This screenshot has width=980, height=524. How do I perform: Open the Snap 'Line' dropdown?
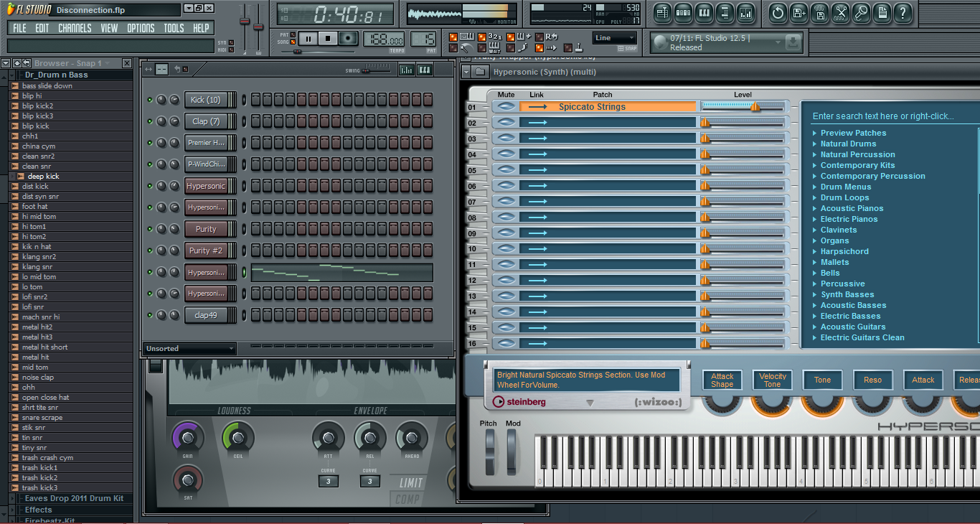pos(615,38)
